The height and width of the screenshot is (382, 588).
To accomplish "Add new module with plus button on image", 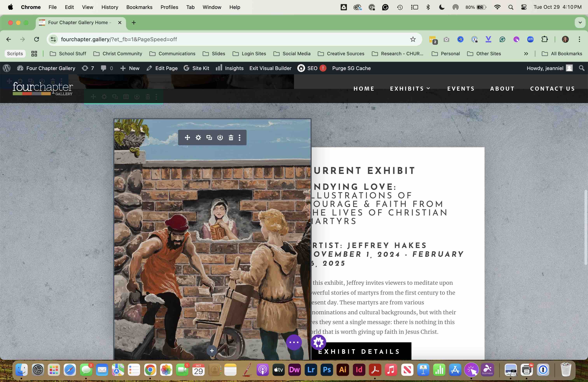I will [x=212, y=351].
